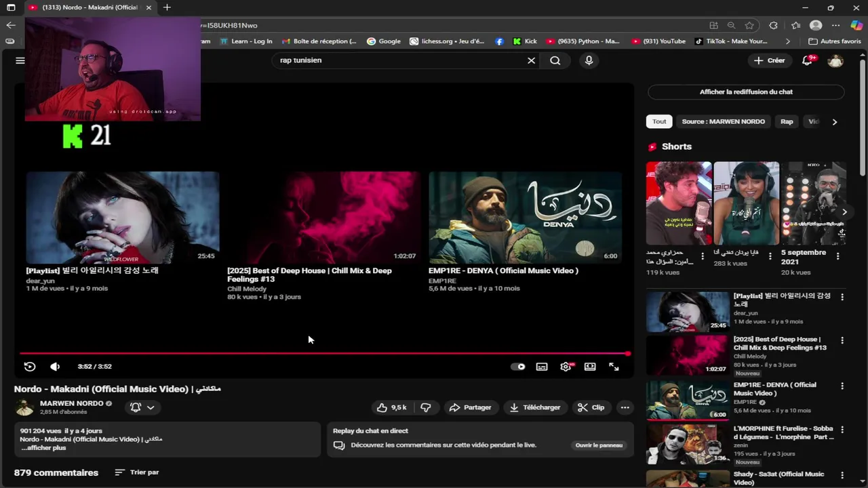Screen dimensions: 868x488
Task: Open options for the 5 septembre 2021 Short
Action: tap(837, 257)
